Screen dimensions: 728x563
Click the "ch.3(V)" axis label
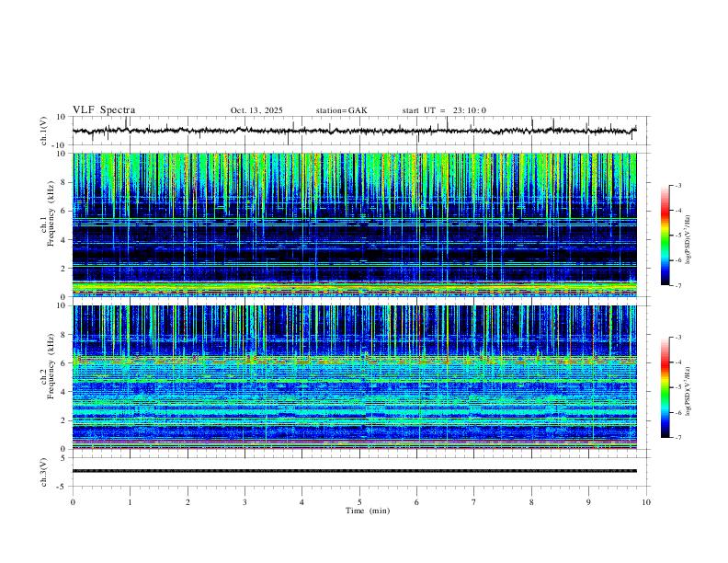pyautogui.click(x=44, y=472)
